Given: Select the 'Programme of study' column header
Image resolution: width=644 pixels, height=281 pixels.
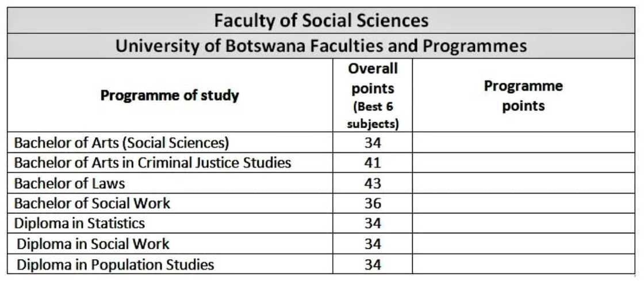Looking at the screenshot, I should [x=170, y=95].
